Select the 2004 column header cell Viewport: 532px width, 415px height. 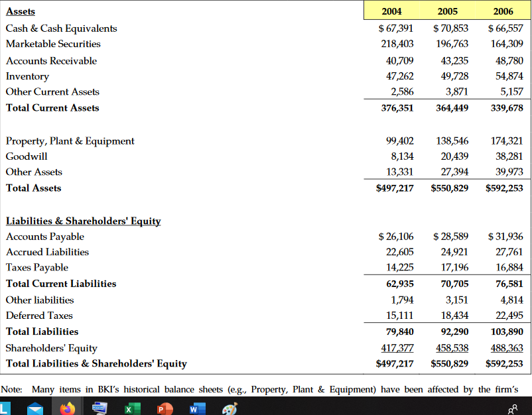coord(392,11)
